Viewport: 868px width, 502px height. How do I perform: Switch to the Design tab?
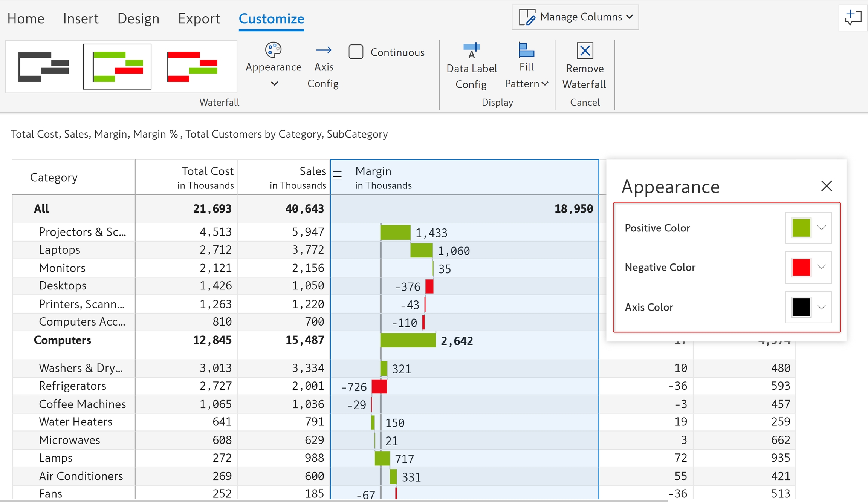[x=138, y=18]
